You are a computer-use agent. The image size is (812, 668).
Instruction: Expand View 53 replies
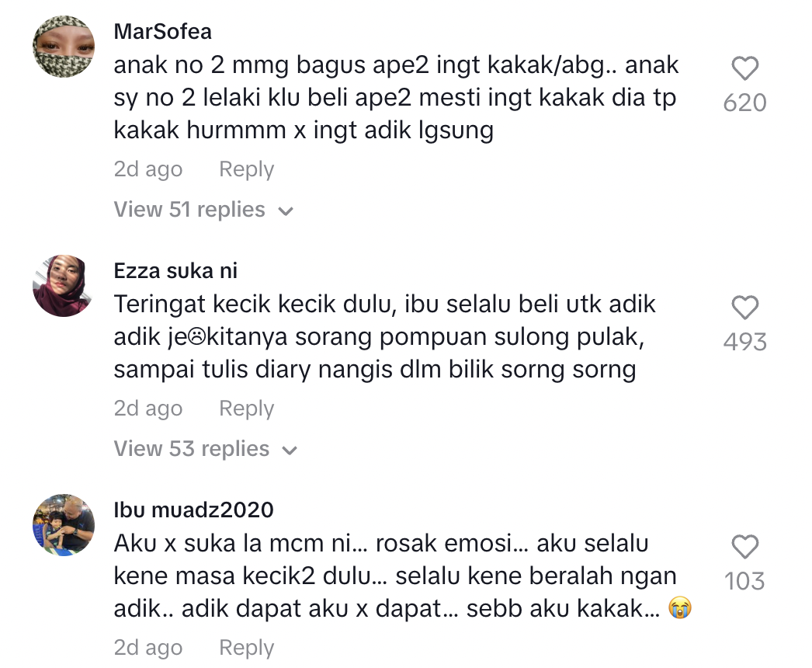point(205,449)
